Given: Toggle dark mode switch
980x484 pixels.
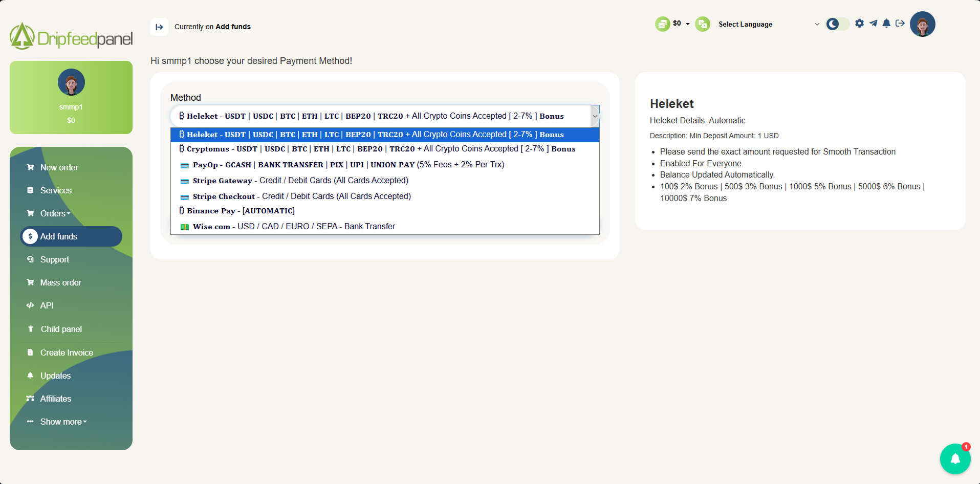Looking at the screenshot, I should 837,24.
